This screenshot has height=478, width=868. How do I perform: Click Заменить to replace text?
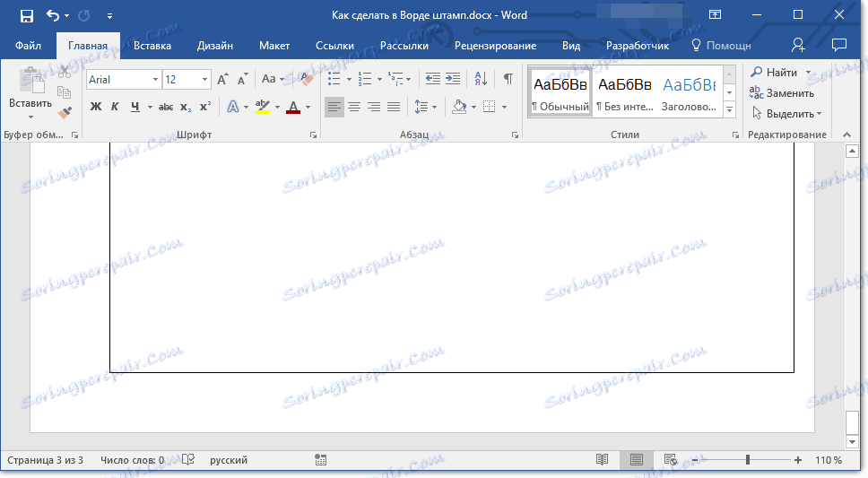pos(782,92)
